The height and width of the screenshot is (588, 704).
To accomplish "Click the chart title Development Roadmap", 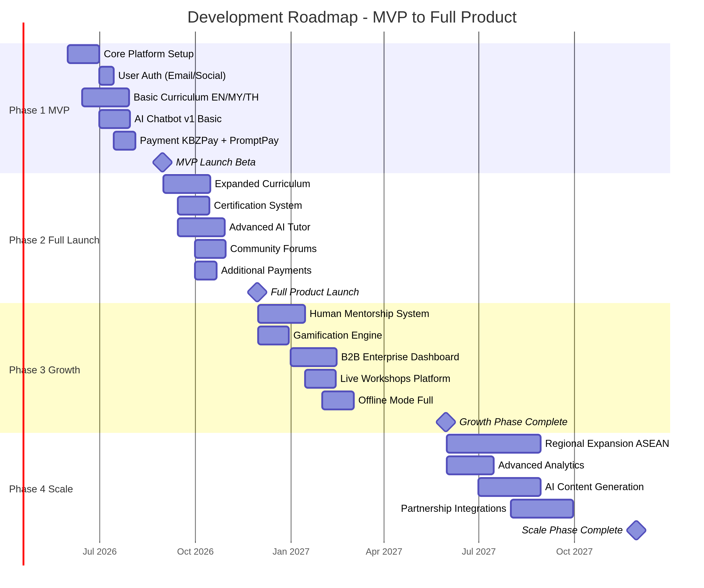I will point(352,17).
